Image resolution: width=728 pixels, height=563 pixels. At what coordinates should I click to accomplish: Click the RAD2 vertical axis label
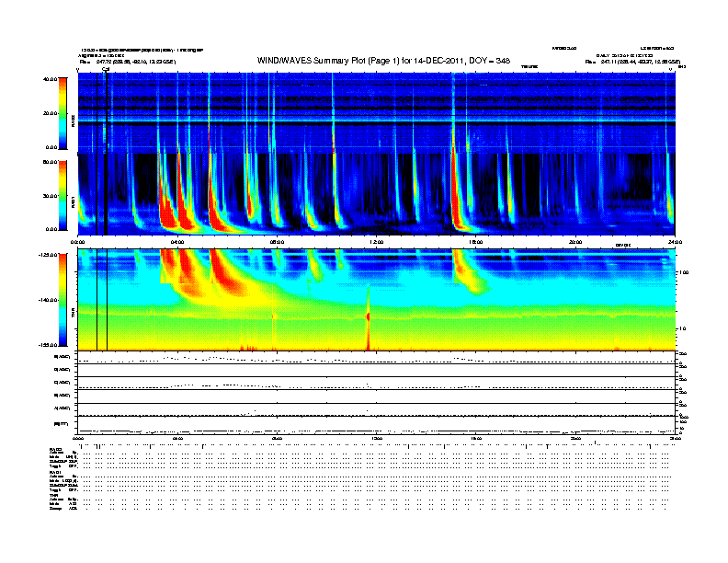tap(73, 121)
